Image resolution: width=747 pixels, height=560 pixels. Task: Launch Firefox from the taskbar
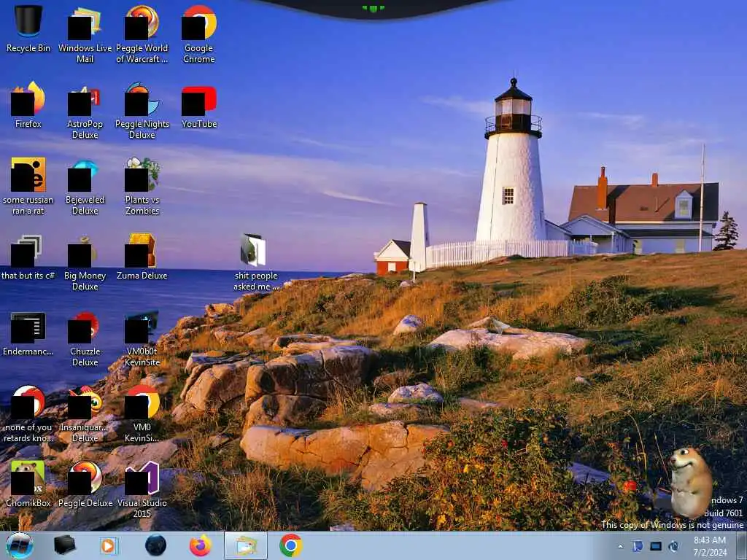(x=201, y=545)
